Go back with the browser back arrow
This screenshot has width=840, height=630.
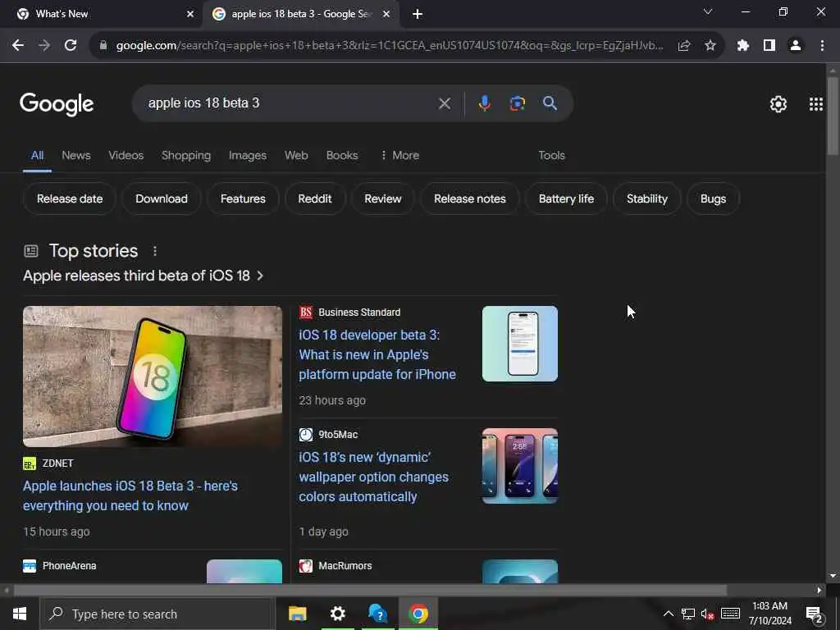pyautogui.click(x=18, y=46)
